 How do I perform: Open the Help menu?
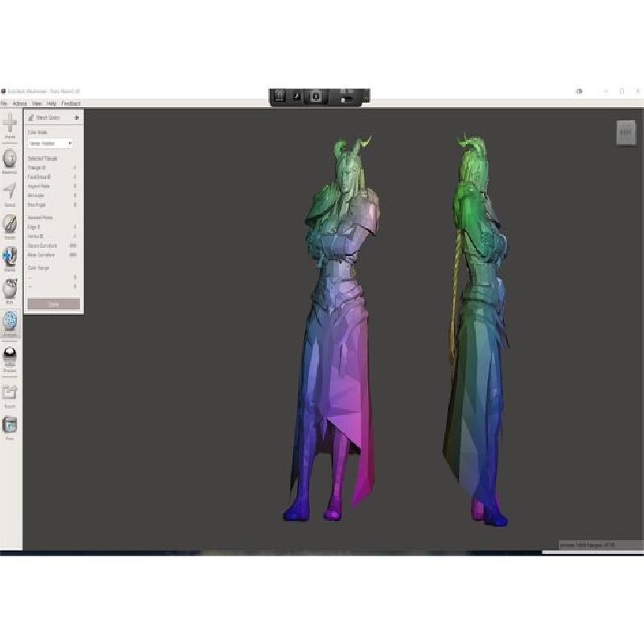tap(52, 104)
